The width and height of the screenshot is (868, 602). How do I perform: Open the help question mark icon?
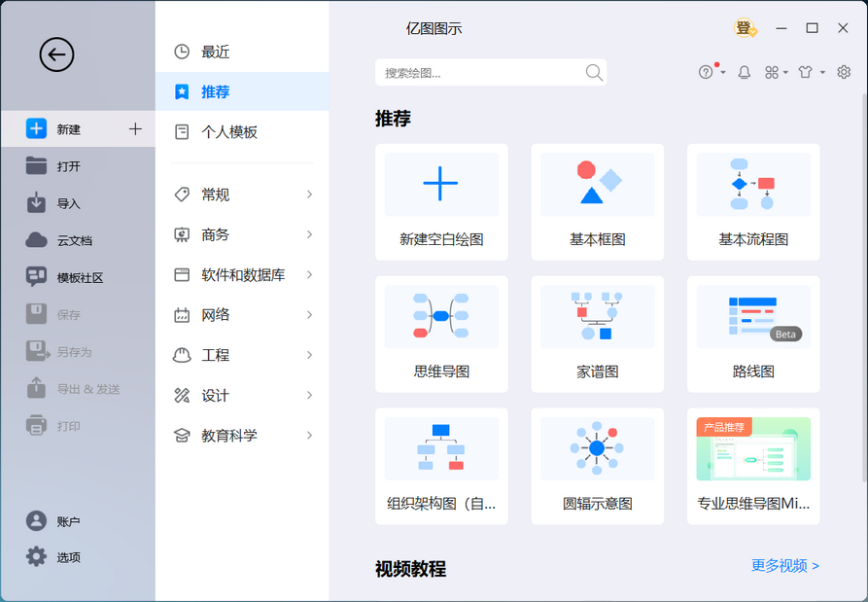tap(706, 72)
